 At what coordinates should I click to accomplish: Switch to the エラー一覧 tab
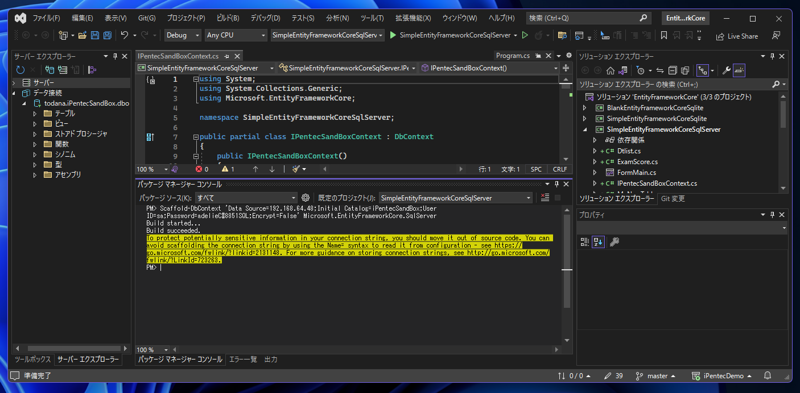pos(243,359)
